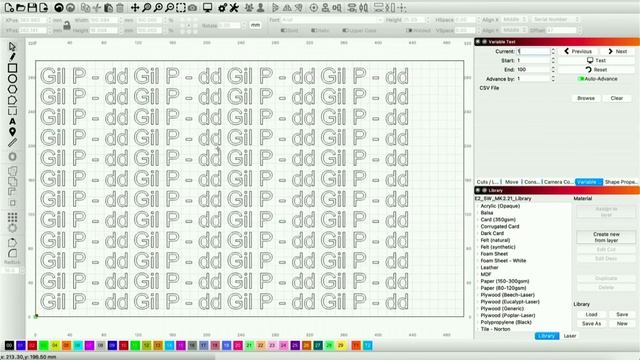Screen dimensions: 640x360
Task: Click the Save floppy disk icon
Action: (31, 7)
